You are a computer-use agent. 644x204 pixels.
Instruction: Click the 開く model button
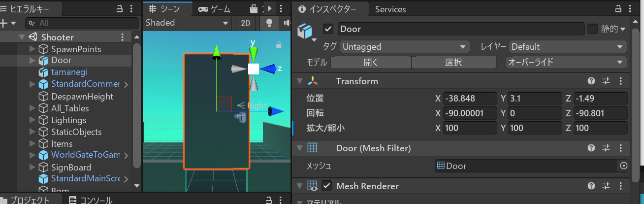tap(370, 63)
